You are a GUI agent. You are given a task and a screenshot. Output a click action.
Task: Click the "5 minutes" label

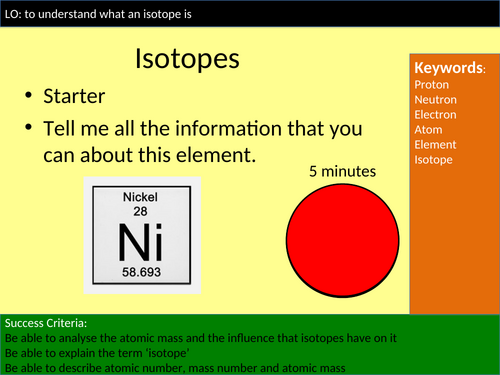tap(342, 171)
